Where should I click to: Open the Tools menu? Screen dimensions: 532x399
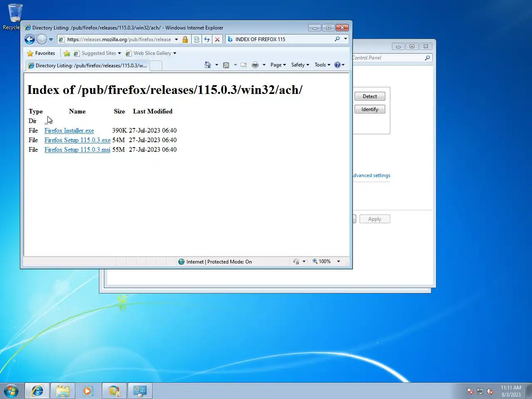tap(323, 65)
